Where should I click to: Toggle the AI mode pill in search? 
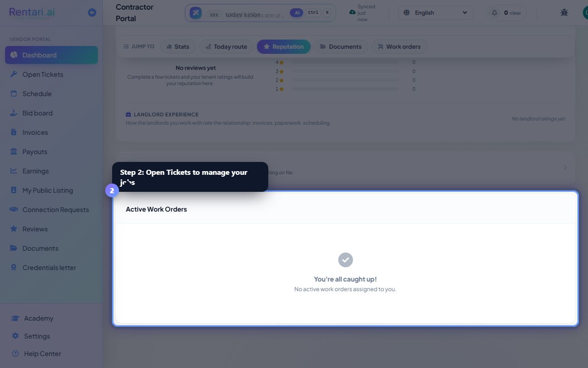tap(296, 12)
